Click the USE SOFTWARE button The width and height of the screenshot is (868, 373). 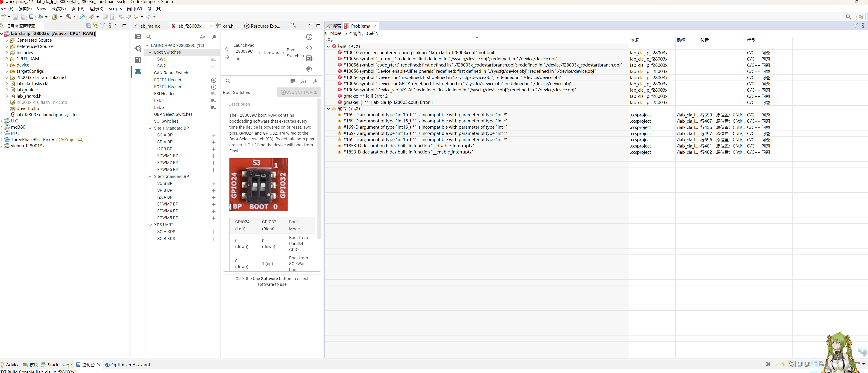click(299, 92)
